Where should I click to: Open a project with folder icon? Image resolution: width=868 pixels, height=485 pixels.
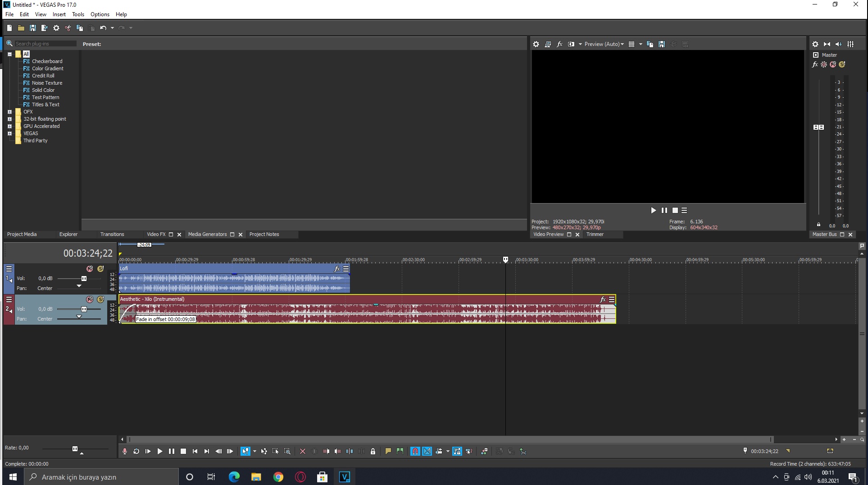point(21,28)
